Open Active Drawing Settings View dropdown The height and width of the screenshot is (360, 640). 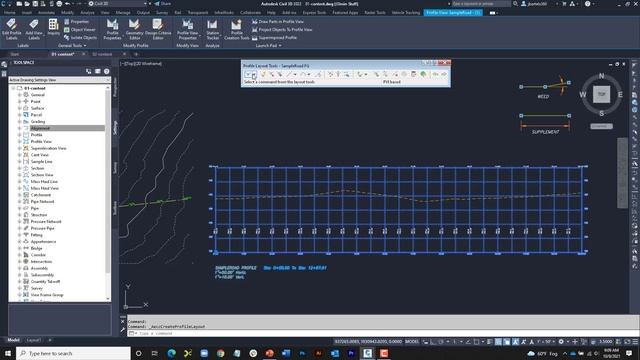coord(60,80)
